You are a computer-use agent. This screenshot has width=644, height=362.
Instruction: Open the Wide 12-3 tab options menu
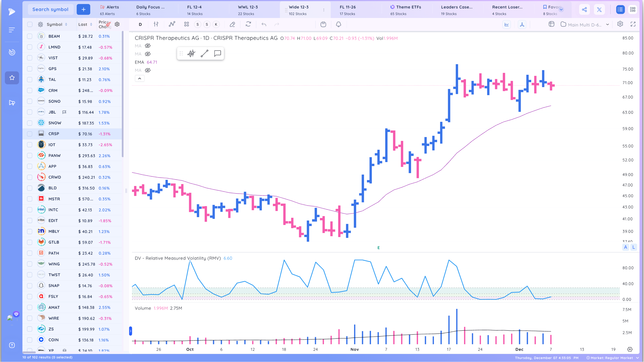[x=324, y=10]
